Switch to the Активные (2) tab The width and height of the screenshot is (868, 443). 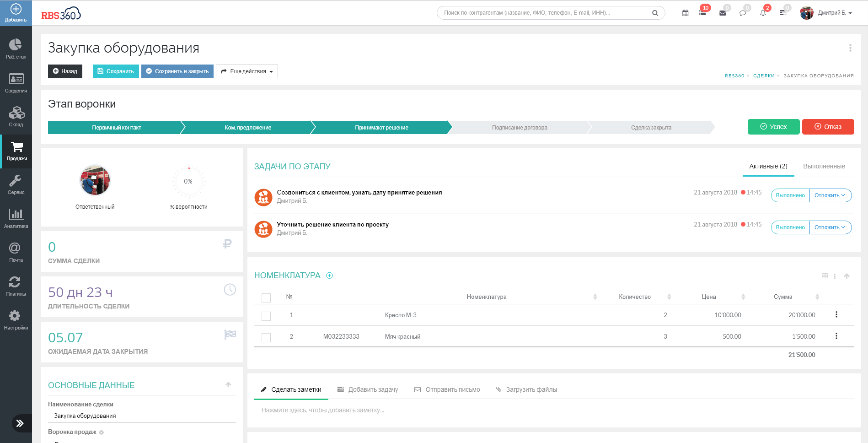768,167
